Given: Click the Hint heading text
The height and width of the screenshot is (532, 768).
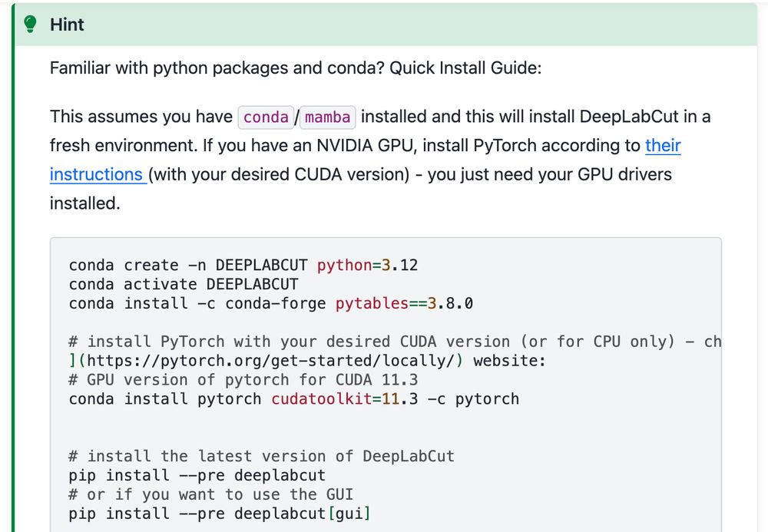Looking at the screenshot, I should click(x=67, y=25).
